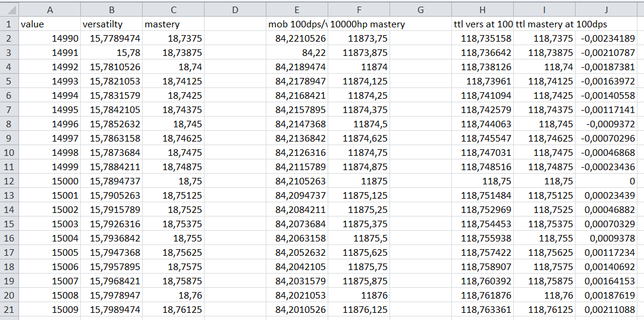644x320 pixels.
Task: Select row 1 header
Action: [x=9, y=24]
